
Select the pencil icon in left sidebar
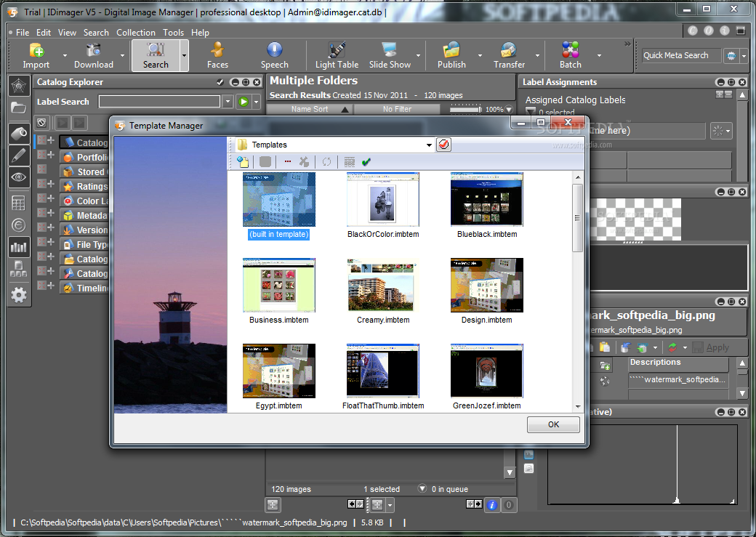[18, 156]
